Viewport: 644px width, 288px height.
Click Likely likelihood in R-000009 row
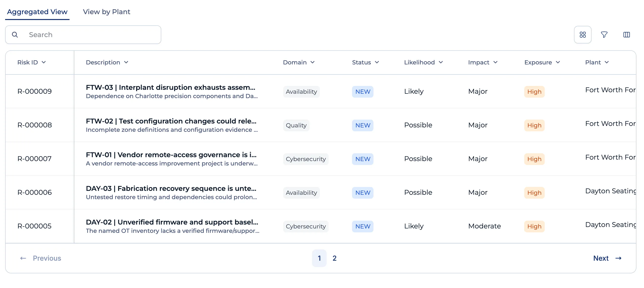pyautogui.click(x=414, y=91)
